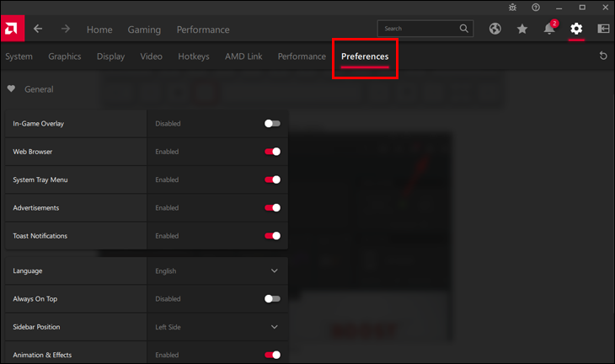
Task: Click the Advertisements label
Action: [x=36, y=208]
